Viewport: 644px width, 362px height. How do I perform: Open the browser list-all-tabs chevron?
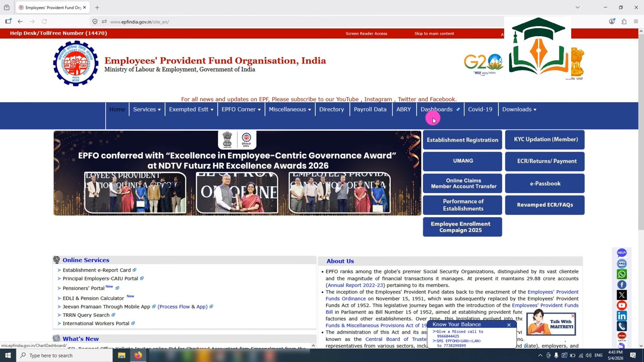578,7
